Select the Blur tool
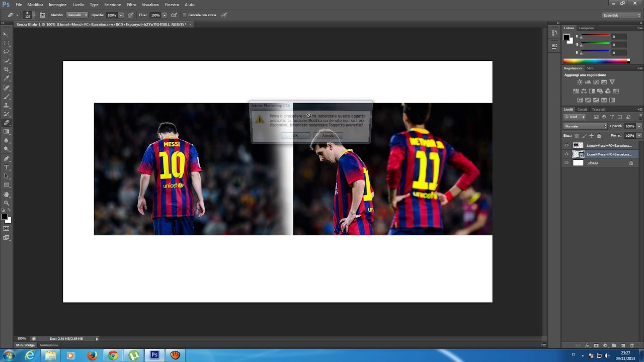 coord(7,140)
